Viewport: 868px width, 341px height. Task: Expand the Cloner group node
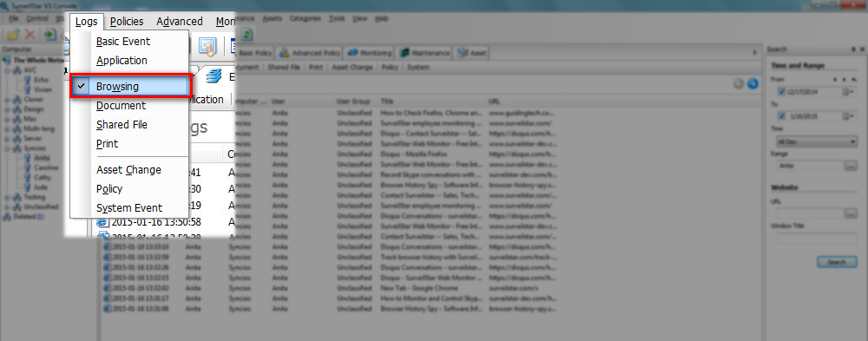point(7,100)
